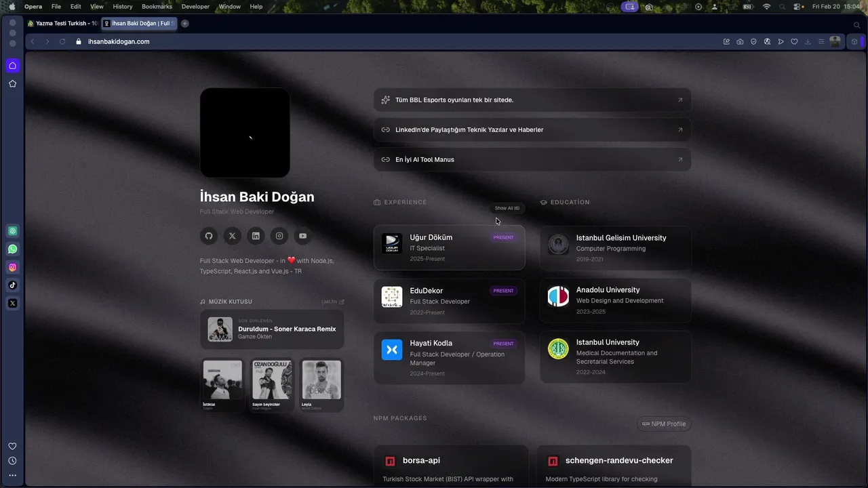This screenshot has width=868, height=488.
Task: Open Tüm BBL Esports oyunları link
Action: pyautogui.click(x=532, y=100)
